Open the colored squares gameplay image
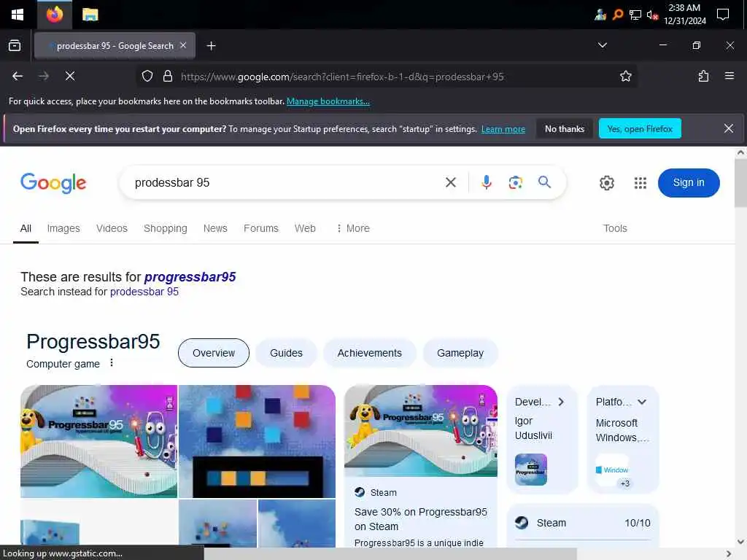747x560 pixels. coord(258,441)
